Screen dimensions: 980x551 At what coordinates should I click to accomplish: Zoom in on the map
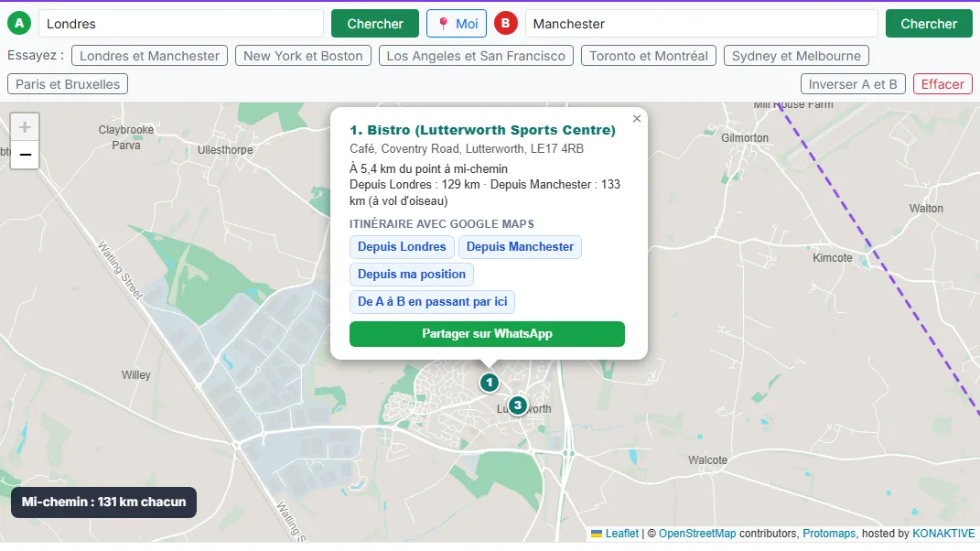[25, 127]
